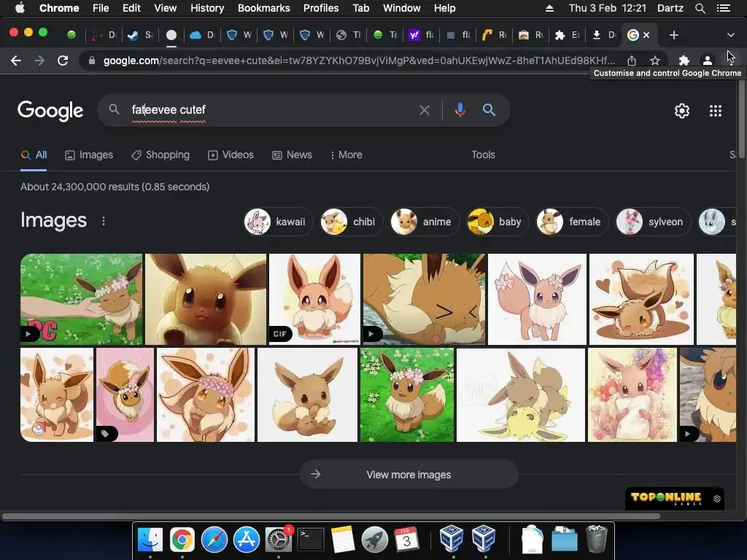747x560 pixels.
Task: Open the Profiles menu
Action: coord(321,8)
